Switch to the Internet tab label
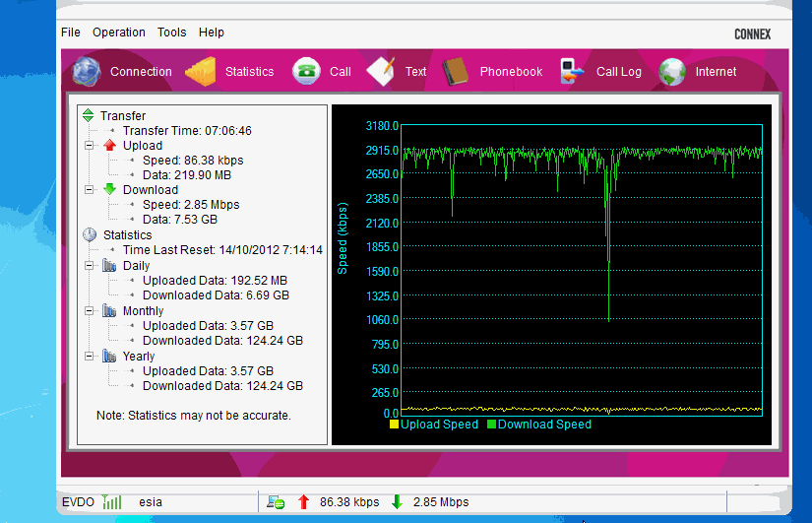The height and width of the screenshot is (523, 812). (716, 72)
